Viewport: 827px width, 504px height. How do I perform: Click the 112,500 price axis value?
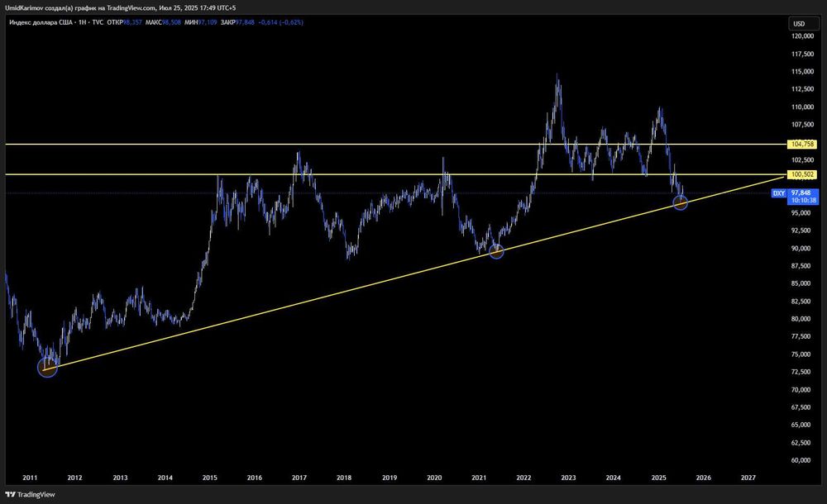803,89
